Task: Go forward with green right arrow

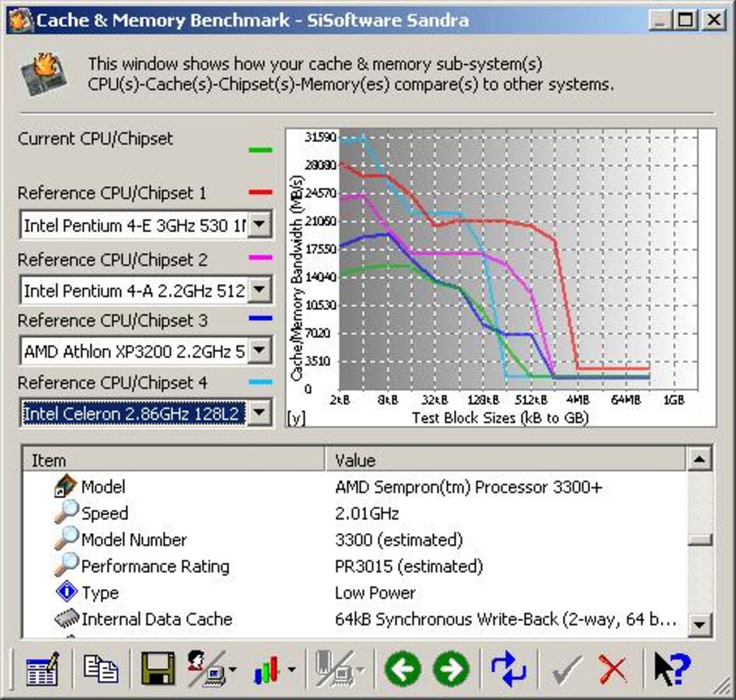Action: click(x=451, y=669)
